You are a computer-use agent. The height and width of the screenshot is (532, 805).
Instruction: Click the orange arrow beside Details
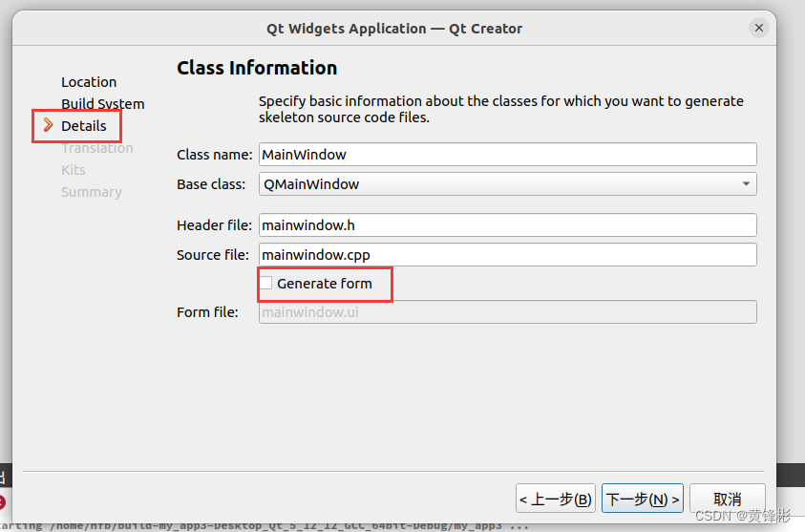(48, 125)
